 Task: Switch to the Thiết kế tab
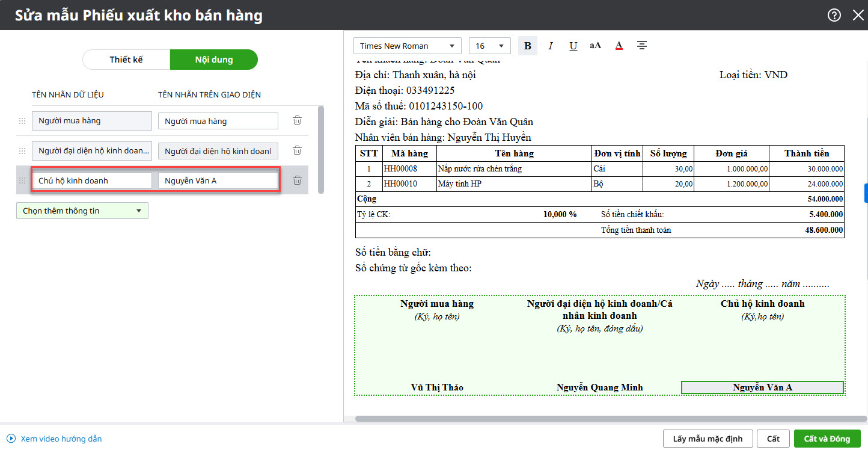pyautogui.click(x=126, y=60)
